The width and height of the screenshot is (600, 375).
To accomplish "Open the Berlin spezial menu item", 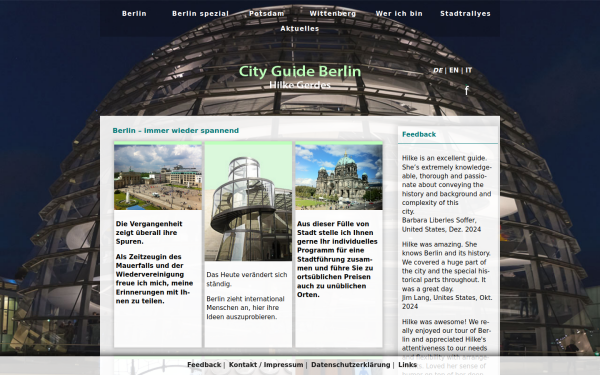I will point(200,14).
